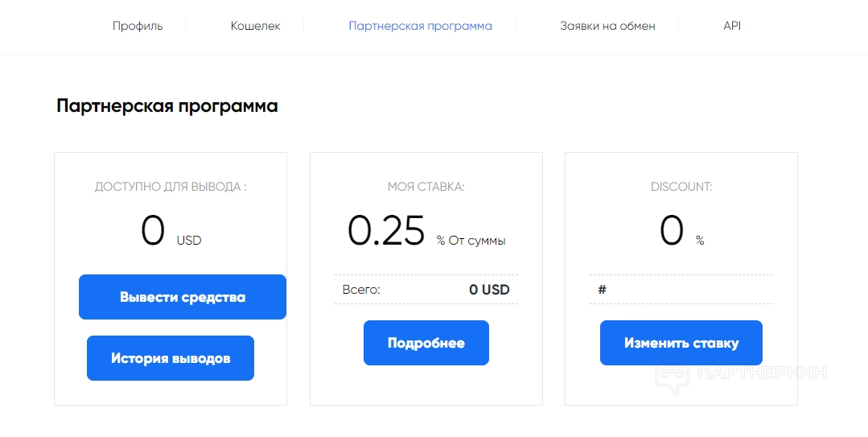Open История выводов
The width and height of the screenshot is (868, 437).
[x=171, y=358]
